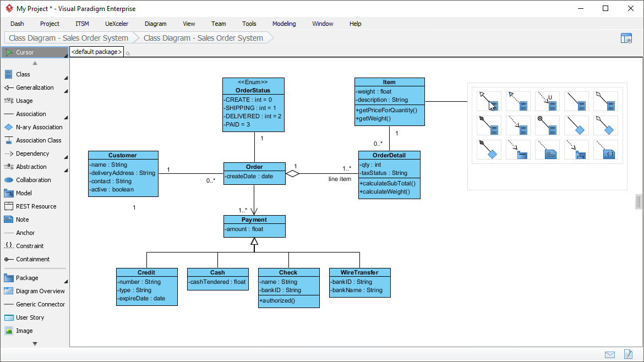Open the ITSM menu
This screenshot has width=644, height=362.
point(82,24)
